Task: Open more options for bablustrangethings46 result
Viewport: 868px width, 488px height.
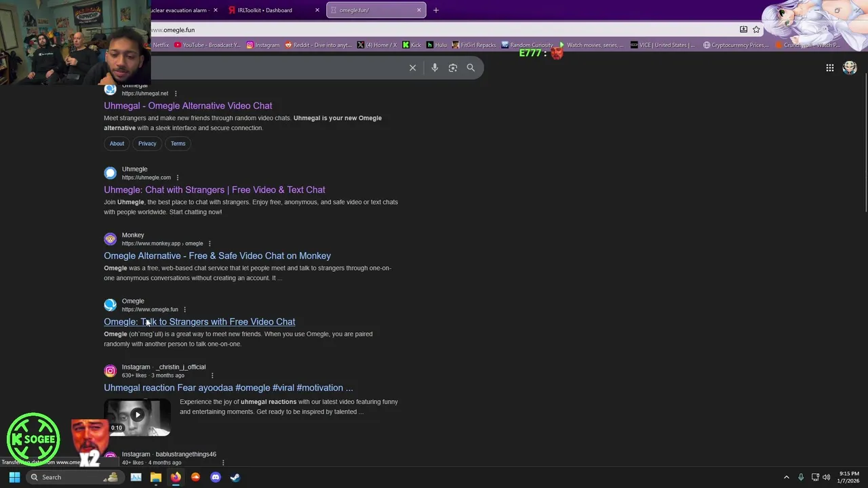Action: coord(223,462)
